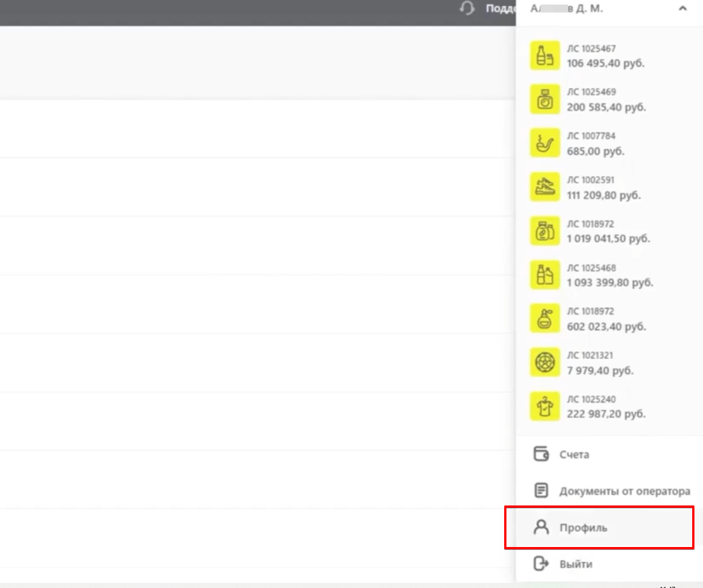Click the ЛС 1025469 account number
The image size is (703, 588).
(591, 92)
